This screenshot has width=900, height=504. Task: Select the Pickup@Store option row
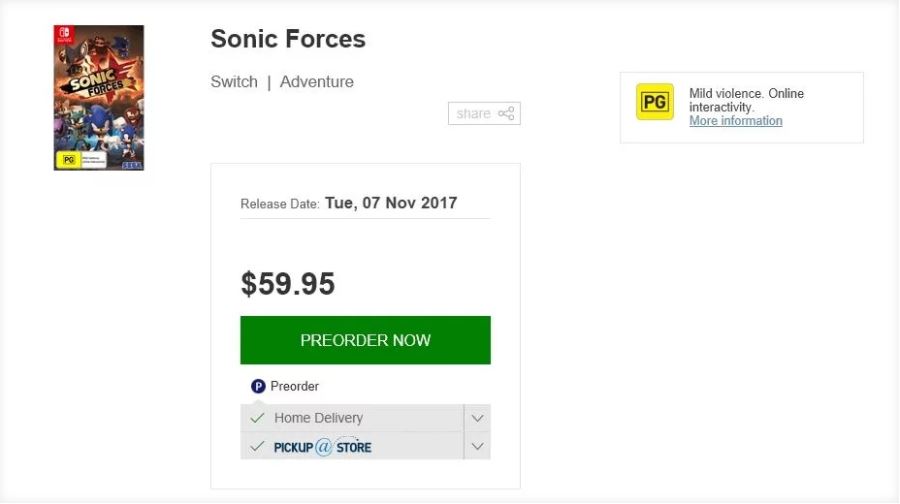click(350, 446)
